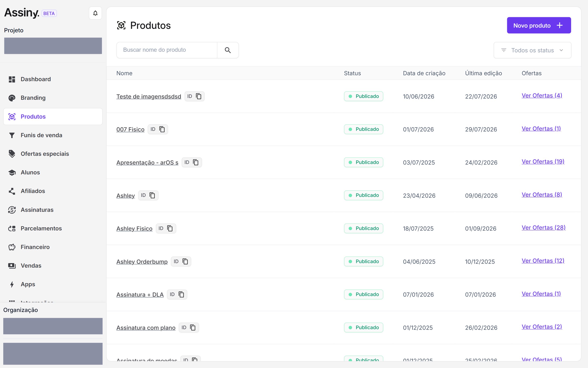Open the Ashley Orderbump product name
588x368 pixels.
click(x=142, y=262)
